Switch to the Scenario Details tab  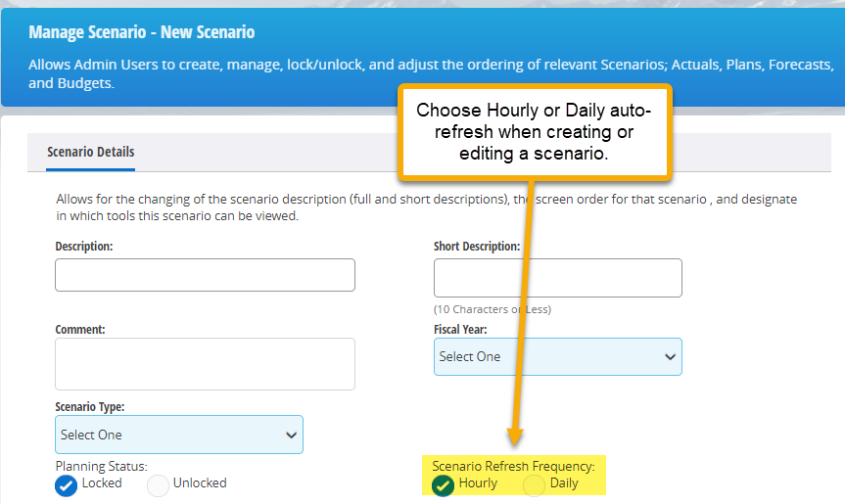pyautogui.click(x=90, y=153)
